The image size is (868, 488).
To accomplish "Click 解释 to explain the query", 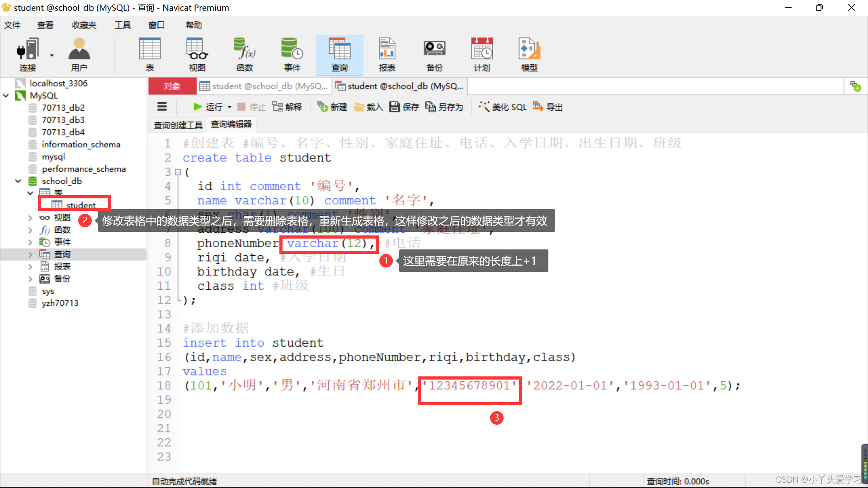I will point(287,107).
